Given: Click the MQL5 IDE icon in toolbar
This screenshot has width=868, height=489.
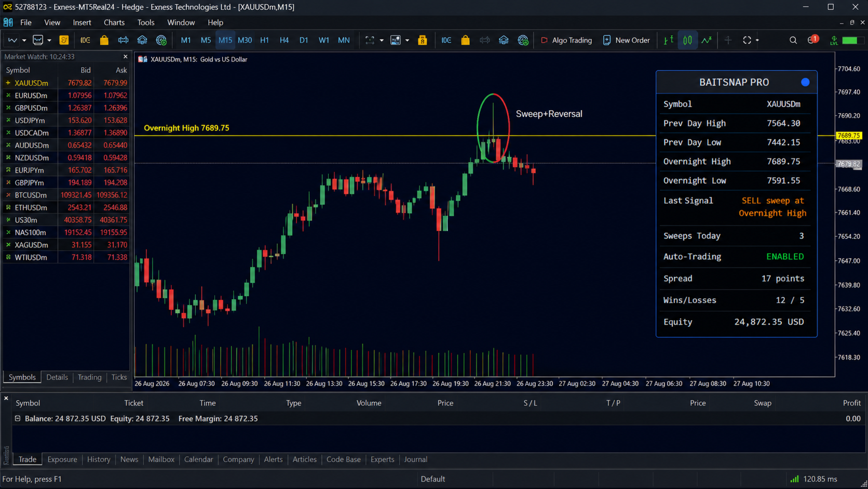Looking at the screenshot, I should 64,40.
